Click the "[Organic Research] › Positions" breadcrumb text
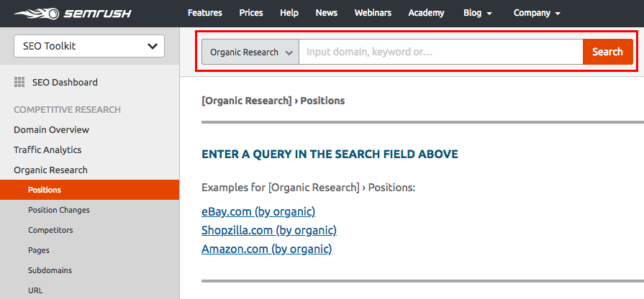 273,101
